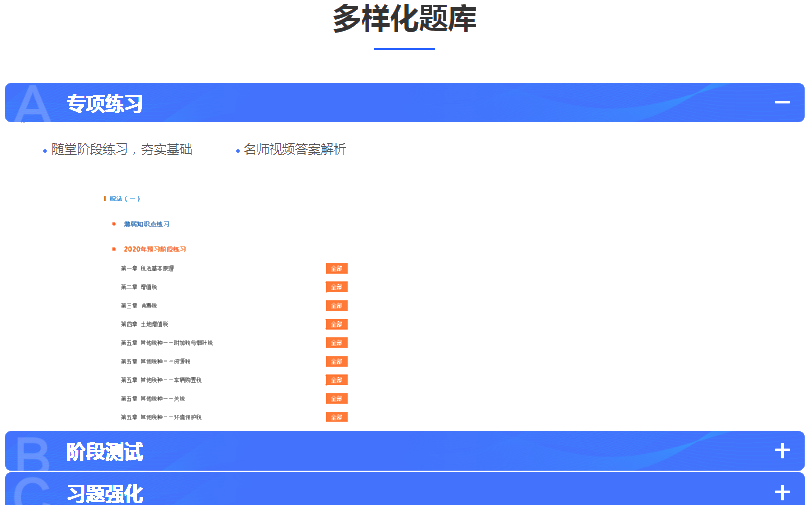This screenshot has width=807, height=505.
Task: Click 全部 button for 第二章 增值税
Action: (336, 287)
